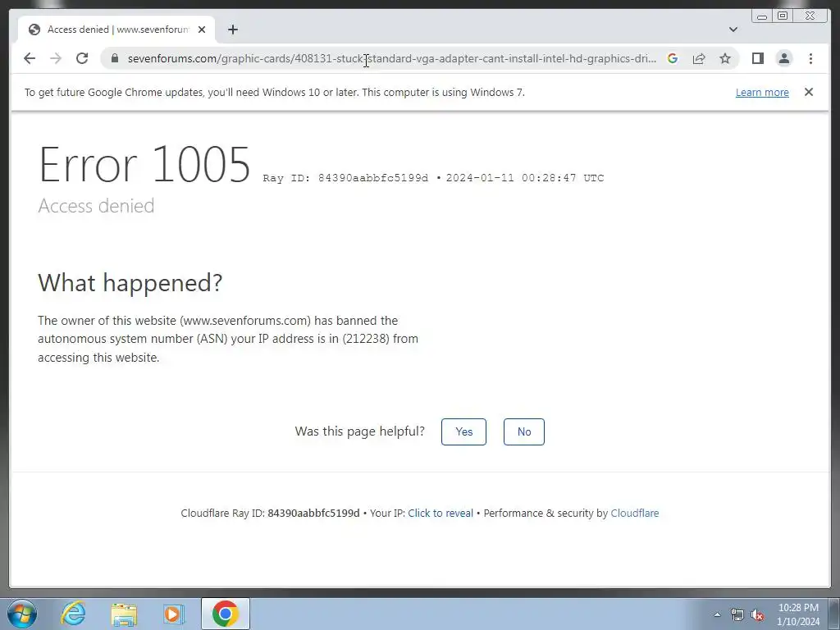Expand the tab search chevron
The width and height of the screenshot is (840, 630).
tap(733, 30)
